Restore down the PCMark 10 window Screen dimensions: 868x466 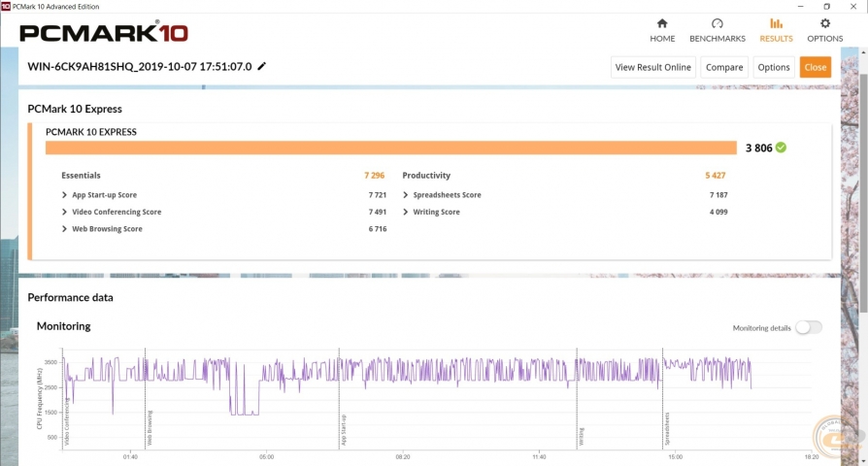pyautogui.click(x=826, y=6)
